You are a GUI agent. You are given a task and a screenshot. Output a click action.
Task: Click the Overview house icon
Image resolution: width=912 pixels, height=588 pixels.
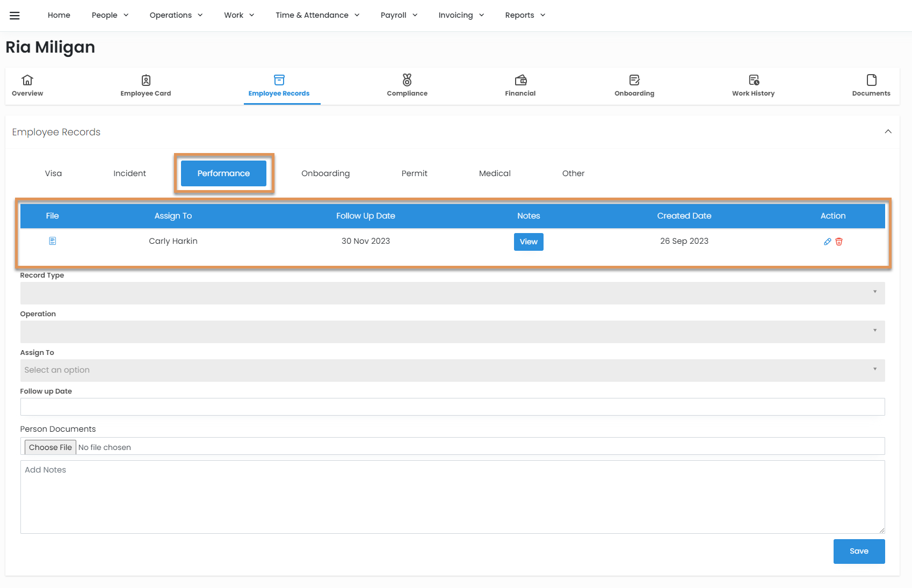coord(27,80)
